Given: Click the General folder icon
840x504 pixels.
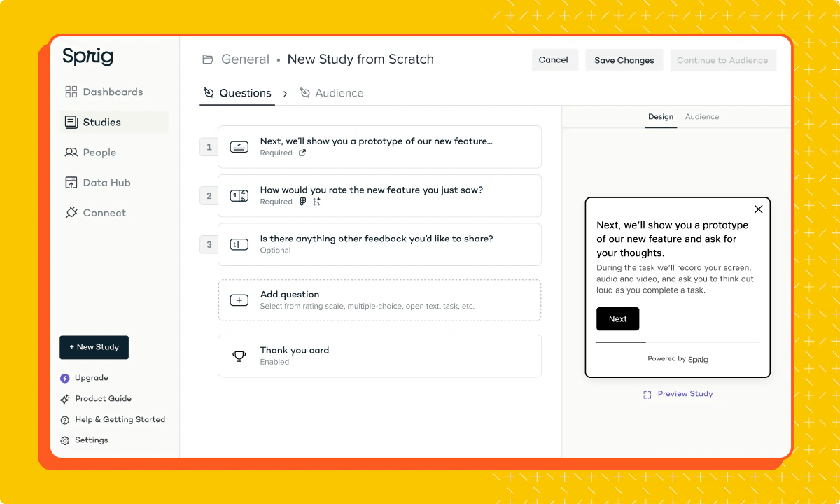Looking at the screenshot, I should [208, 59].
